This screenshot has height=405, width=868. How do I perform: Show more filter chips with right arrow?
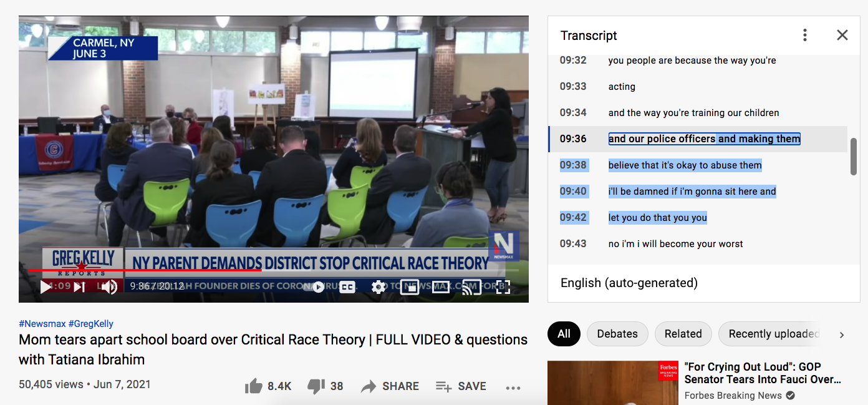[842, 334]
